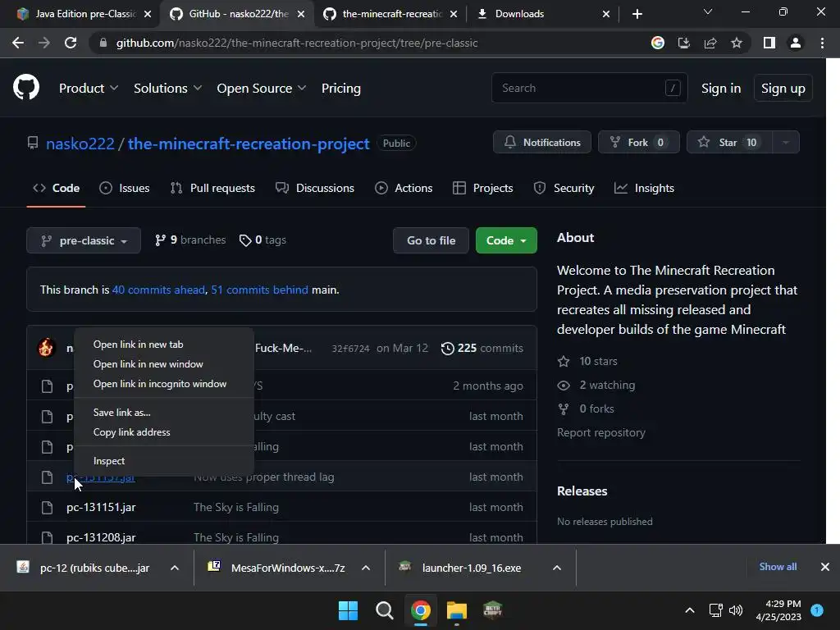This screenshot has height=630, width=840.
Task: Switch to the Issues tab
Action: click(x=125, y=188)
